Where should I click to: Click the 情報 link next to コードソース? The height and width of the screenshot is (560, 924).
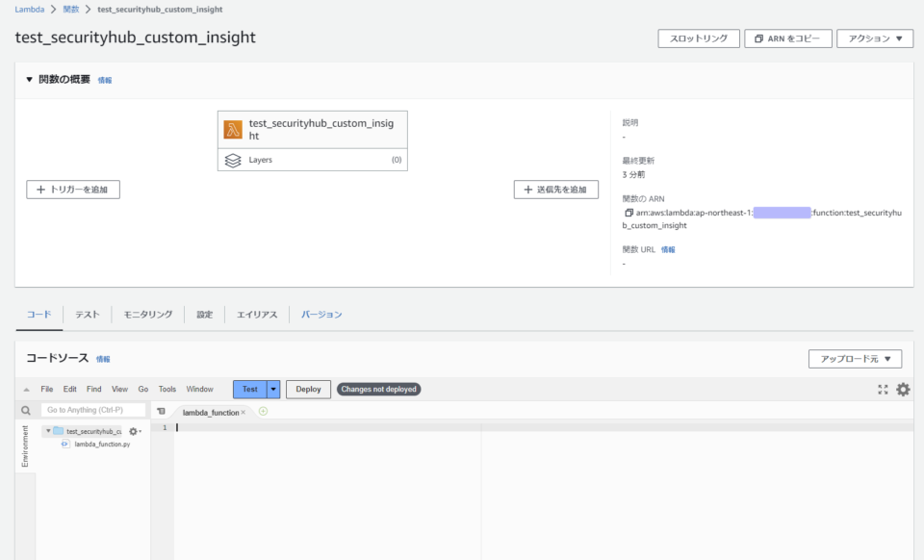[103, 359]
